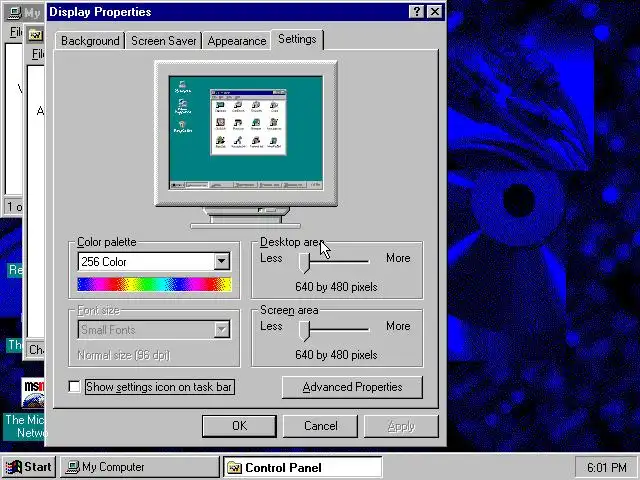Click the computer icon on My Computer taskbar button
This screenshot has height=480, width=640.
73,467
